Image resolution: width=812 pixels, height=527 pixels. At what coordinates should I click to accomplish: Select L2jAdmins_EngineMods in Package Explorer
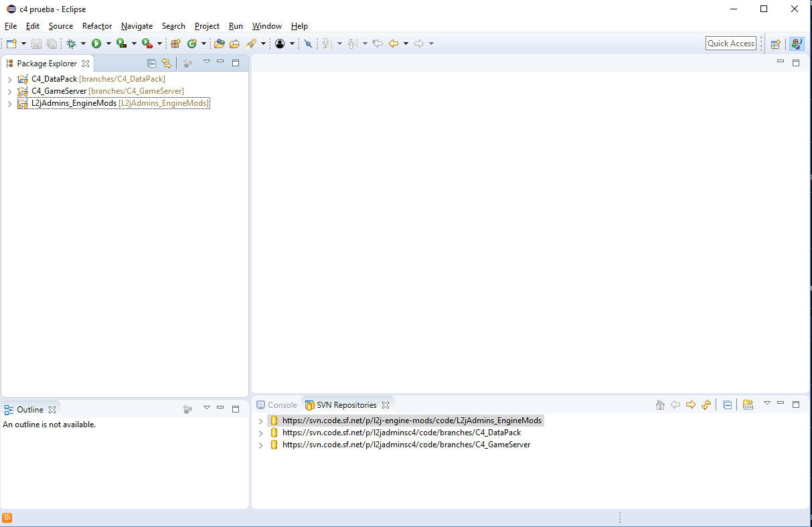click(113, 103)
